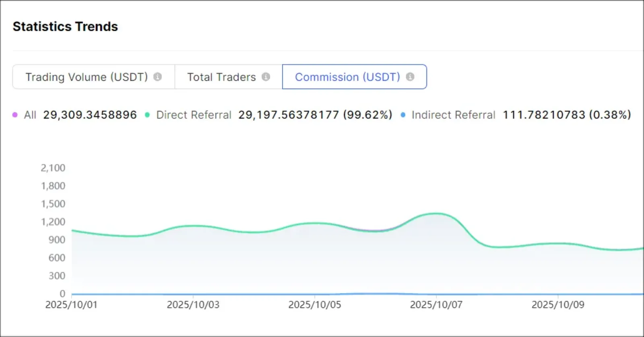The image size is (644, 337).
Task: Click the 2025/10/05 date axis label
Action: click(x=315, y=305)
